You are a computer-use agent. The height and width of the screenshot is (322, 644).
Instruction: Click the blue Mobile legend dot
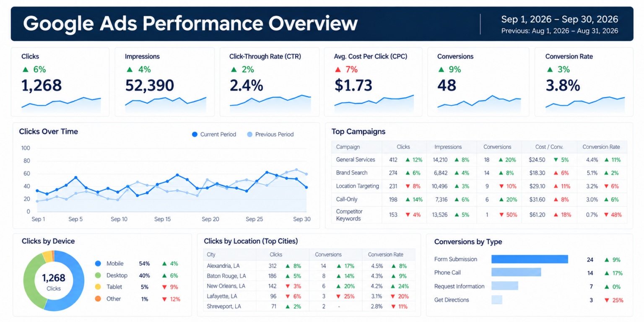[98, 264]
